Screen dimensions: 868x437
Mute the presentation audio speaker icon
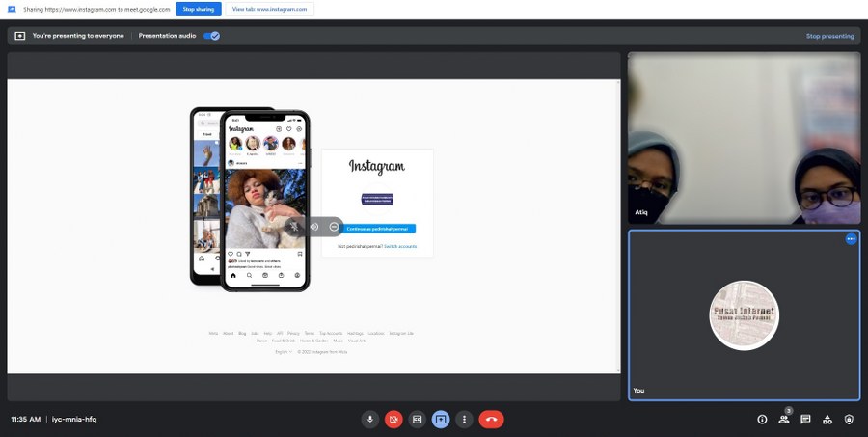coord(313,227)
